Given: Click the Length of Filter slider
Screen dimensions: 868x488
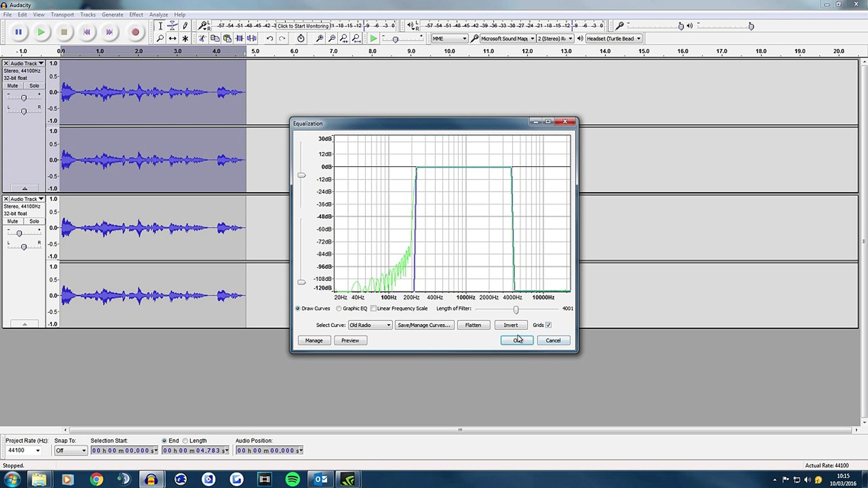Looking at the screenshot, I should (x=516, y=310).
